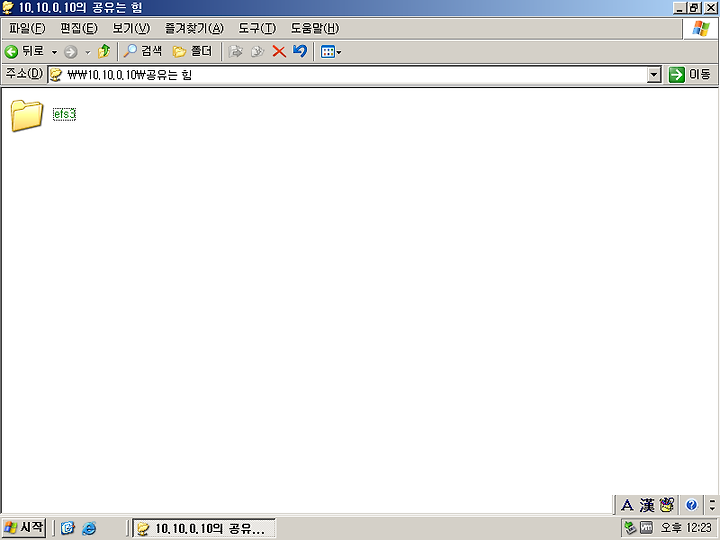
Task: Toggle the 폴더 folders pane
Action: pos(192,51)
